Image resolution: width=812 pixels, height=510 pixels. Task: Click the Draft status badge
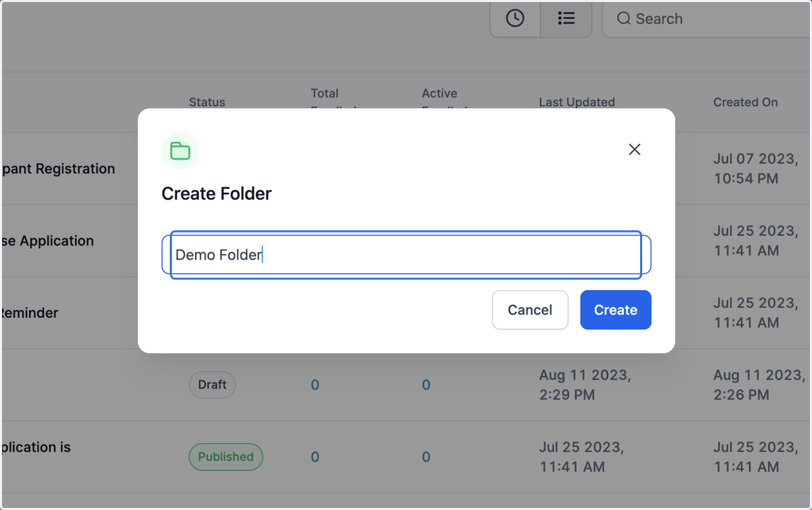pos(212,384)
